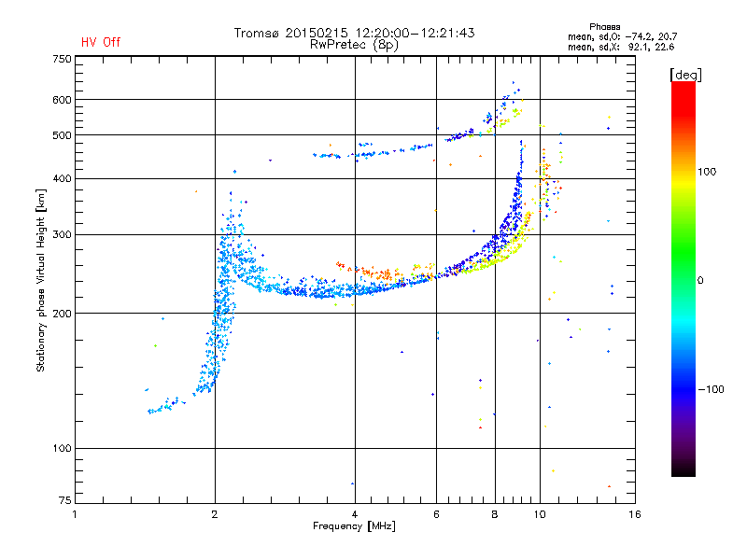Click the blue second-hop trace near 450 km
Viewport: 747px width, 560px height.
pos(374,151)
